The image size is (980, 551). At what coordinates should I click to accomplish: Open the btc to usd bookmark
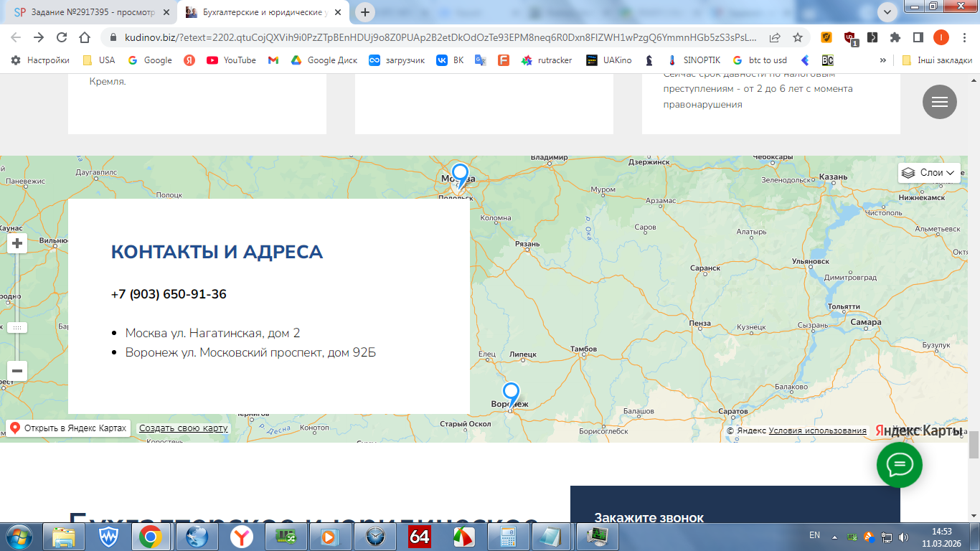click(760, 60)
